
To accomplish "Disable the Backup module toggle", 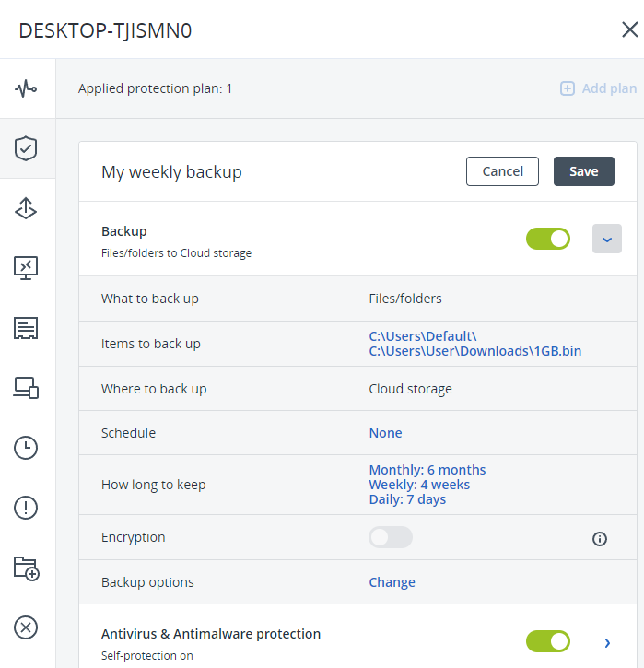I will pos(548,239).
